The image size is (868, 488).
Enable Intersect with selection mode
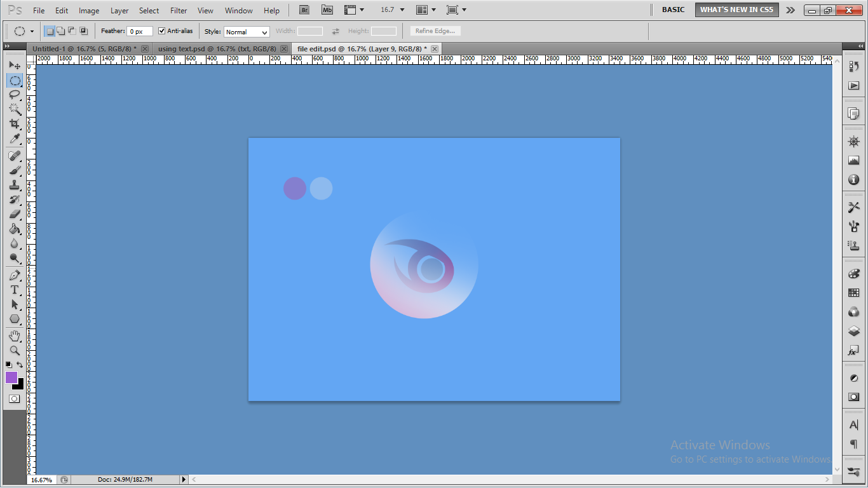[x=83, y=30]
